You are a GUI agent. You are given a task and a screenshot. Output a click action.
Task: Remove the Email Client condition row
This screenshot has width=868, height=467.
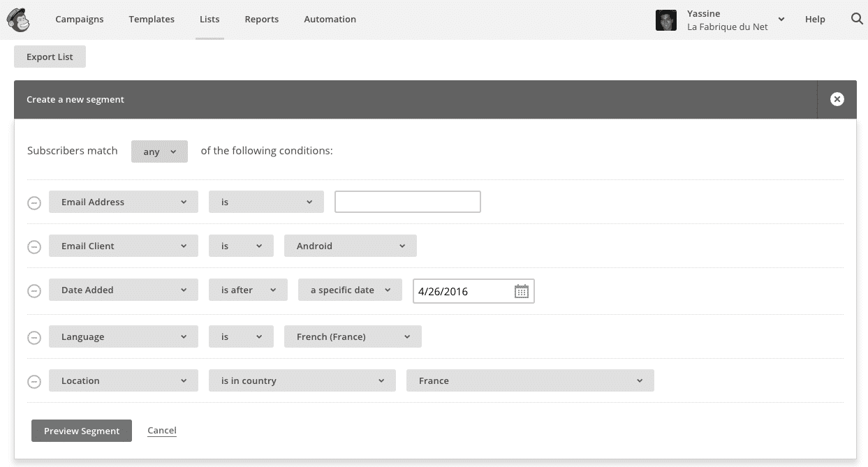(x=34, y=246)
